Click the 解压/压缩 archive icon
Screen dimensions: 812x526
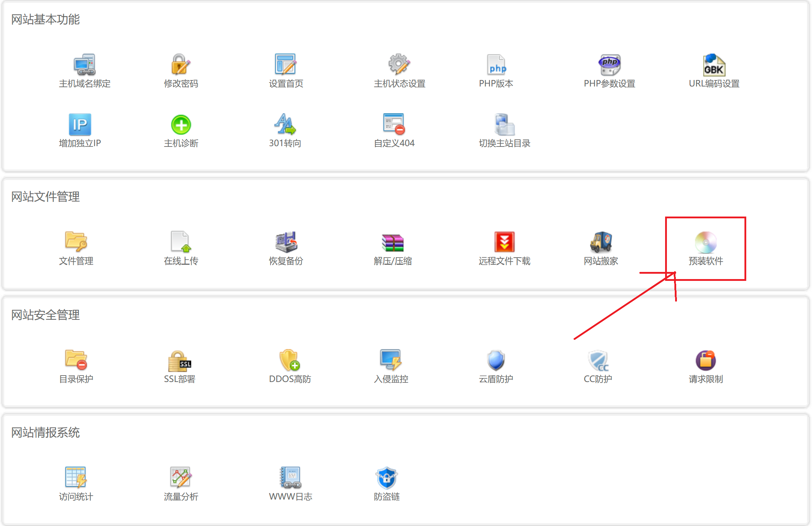(x=392, y=242)
